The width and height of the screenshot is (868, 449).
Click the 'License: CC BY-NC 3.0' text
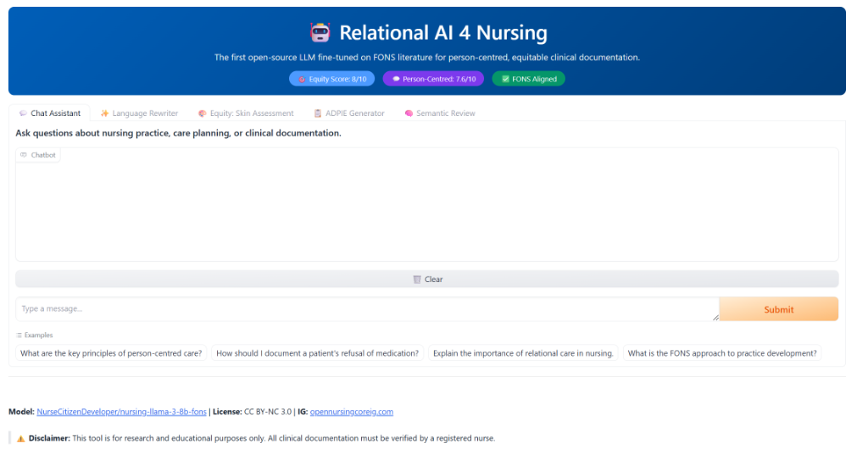pyautogui.click(x=252, y=412)
